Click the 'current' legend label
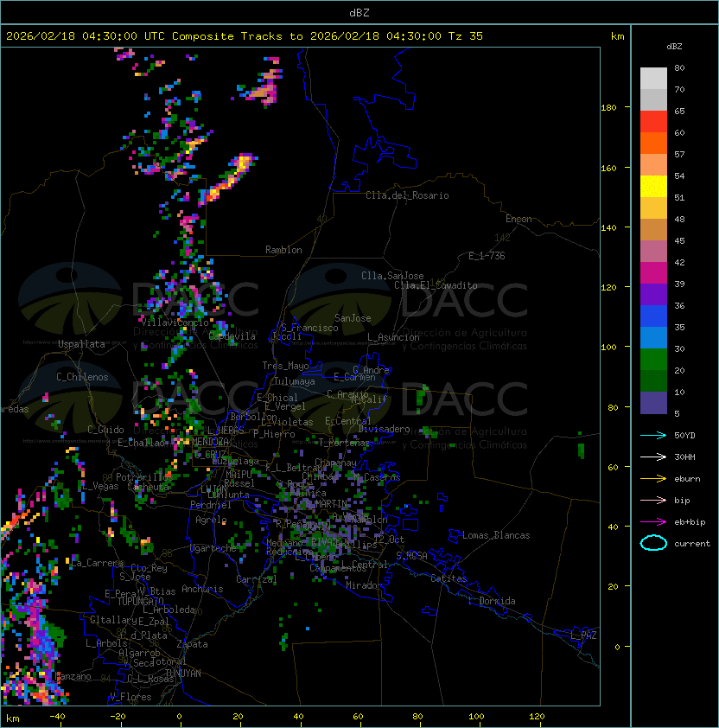719x728 pixels. point(692,544)
